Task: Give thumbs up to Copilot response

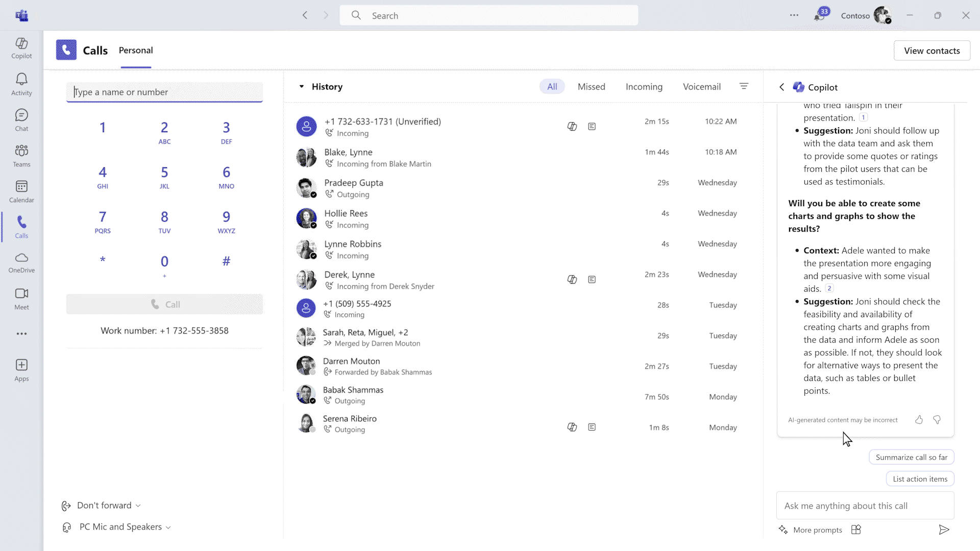Action: tap(919, 420)
